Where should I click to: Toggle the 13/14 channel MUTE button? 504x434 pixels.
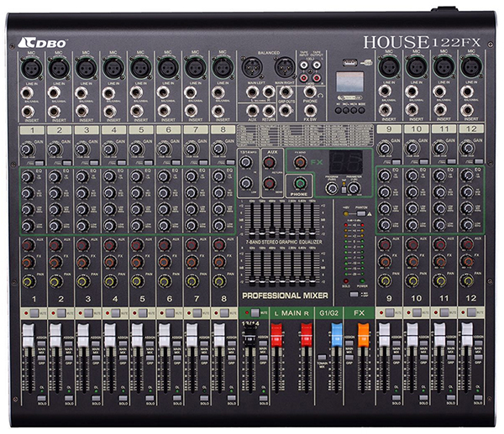click(255, 312)
